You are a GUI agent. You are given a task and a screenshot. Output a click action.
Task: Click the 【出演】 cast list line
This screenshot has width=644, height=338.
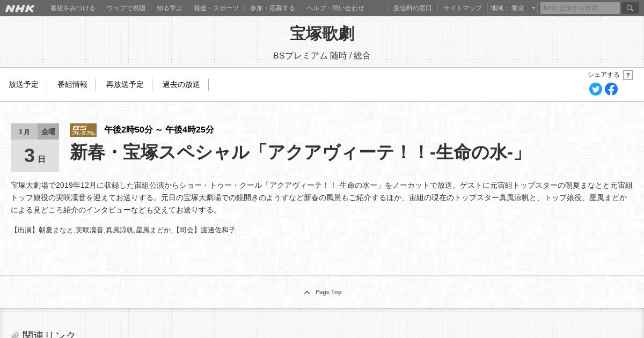(123, 230)
